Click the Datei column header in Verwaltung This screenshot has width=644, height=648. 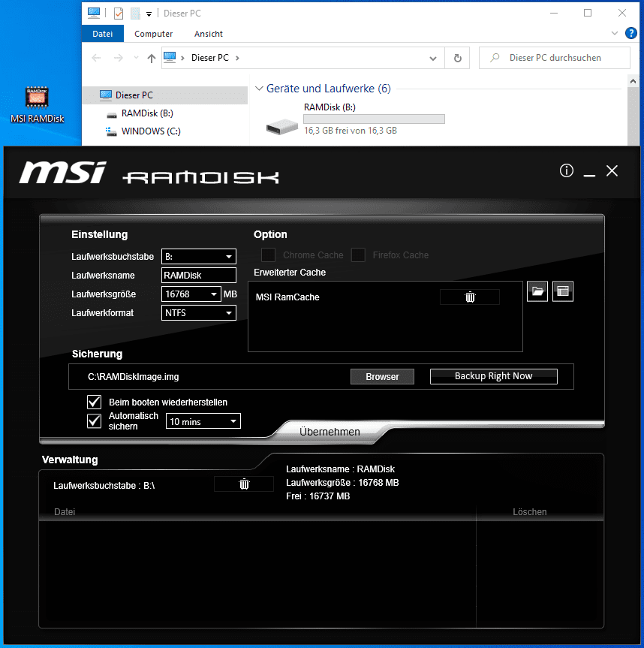[65, 511]
